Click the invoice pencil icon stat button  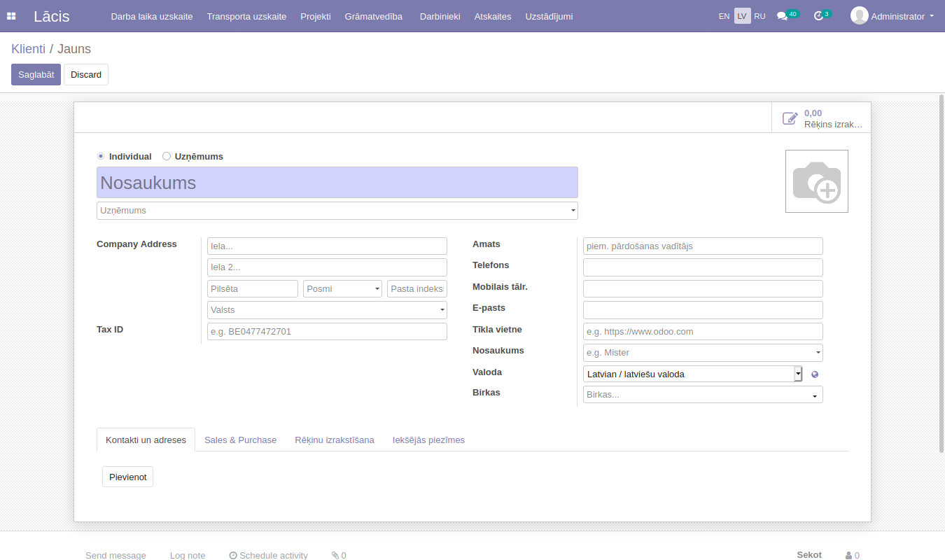coord(790,118)
